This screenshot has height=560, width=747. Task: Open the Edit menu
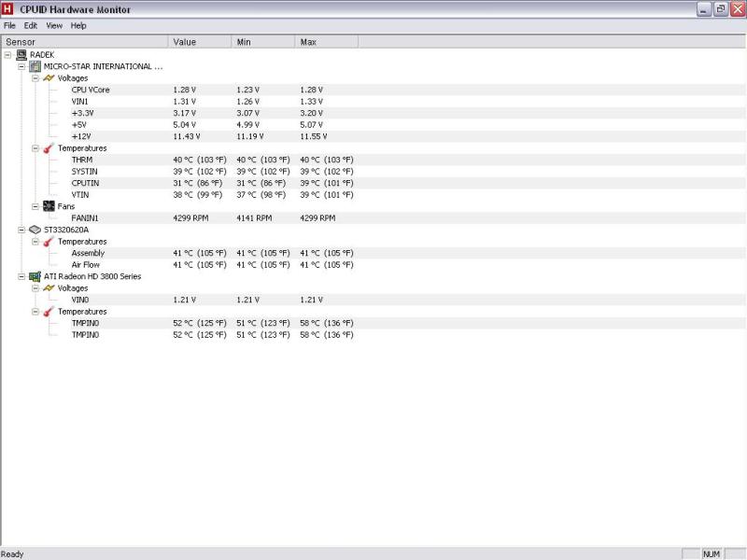click(31, 26)
